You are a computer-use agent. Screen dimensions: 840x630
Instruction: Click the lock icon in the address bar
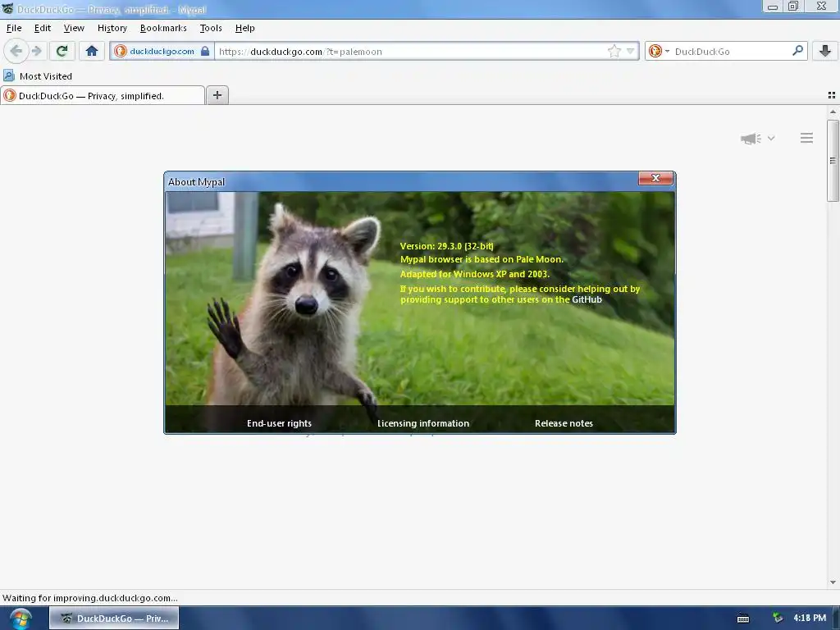[x=204, y=51]
